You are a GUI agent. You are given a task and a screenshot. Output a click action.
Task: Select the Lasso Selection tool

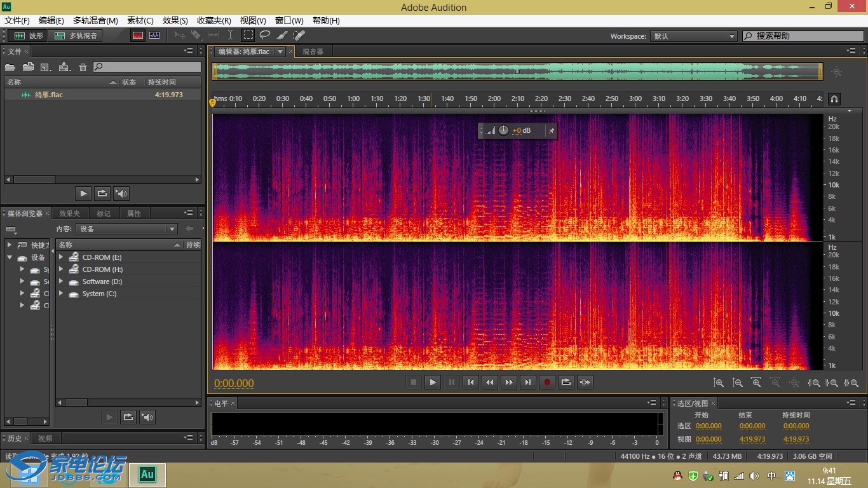[265, 36]
